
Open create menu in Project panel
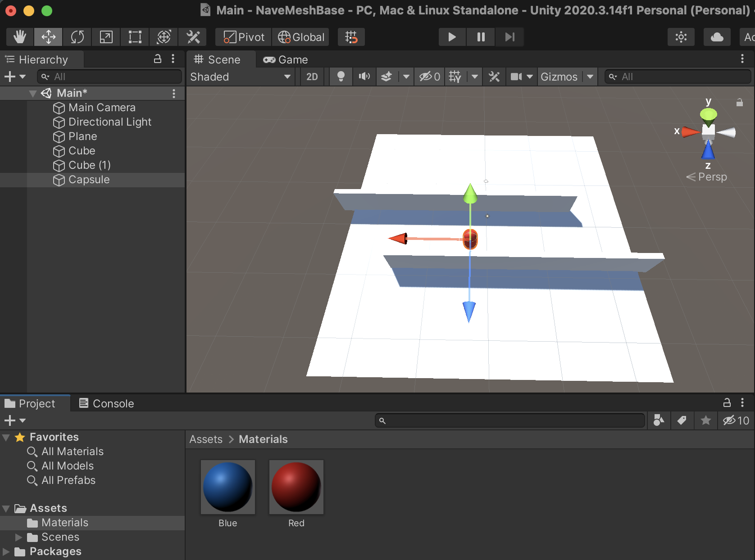[x=15, y=420]
